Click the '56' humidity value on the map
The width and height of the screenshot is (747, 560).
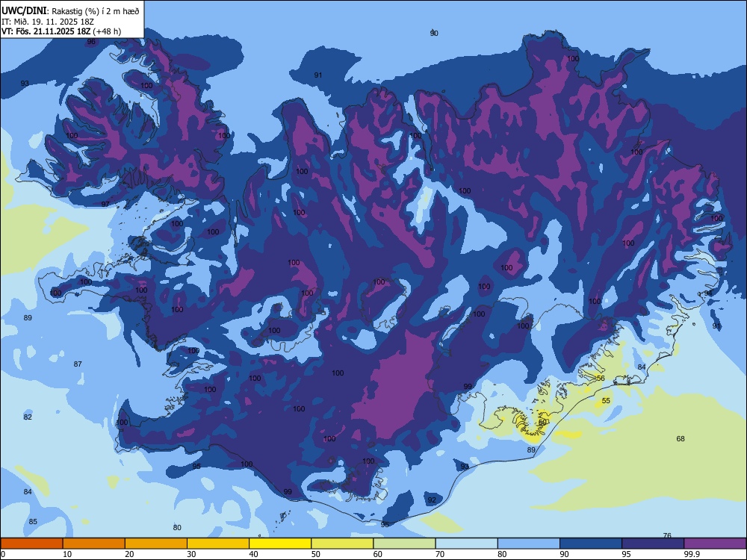pos(601,378)
